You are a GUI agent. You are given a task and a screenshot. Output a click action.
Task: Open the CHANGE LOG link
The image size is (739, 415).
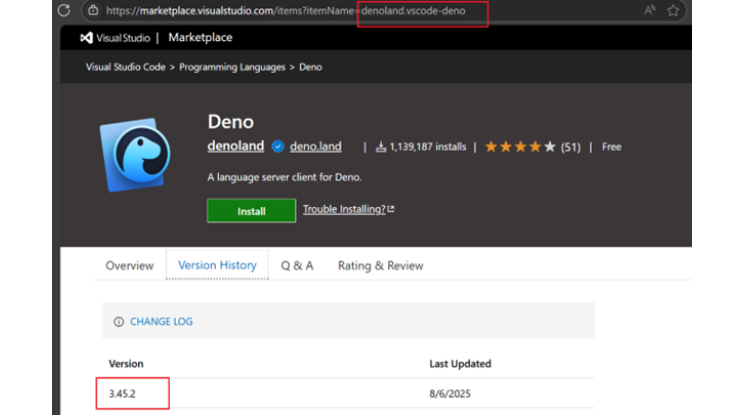[x=161, y=322]
